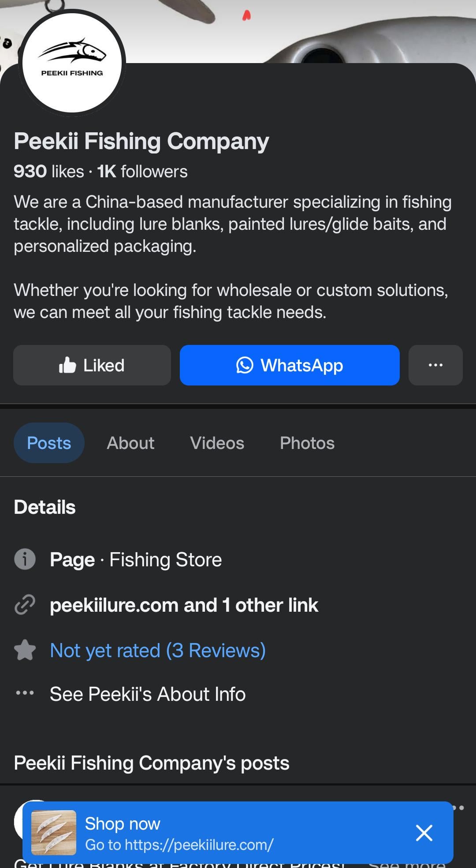Tap the star rating icon

tap(25, 650)
